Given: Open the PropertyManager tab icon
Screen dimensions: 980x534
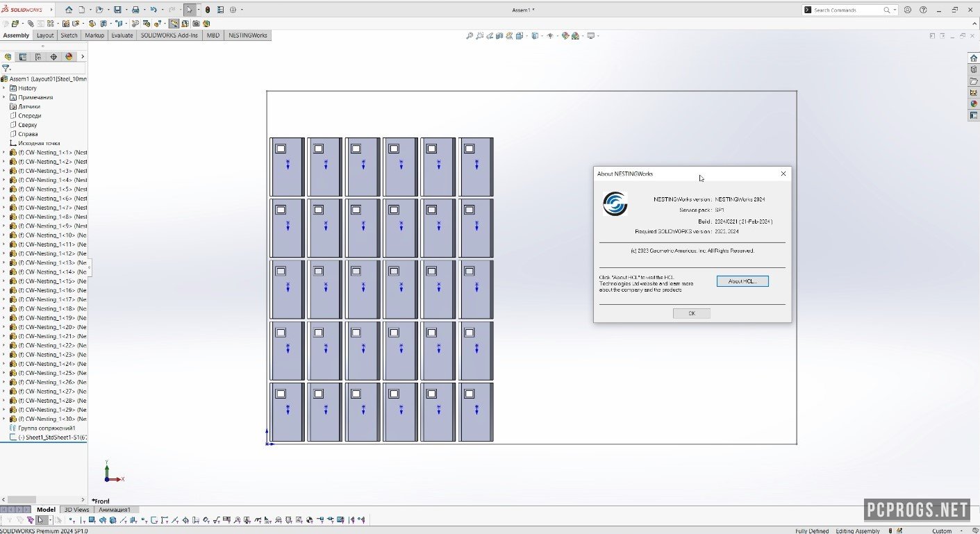Looking at the screenshot, I should (23, 57).
